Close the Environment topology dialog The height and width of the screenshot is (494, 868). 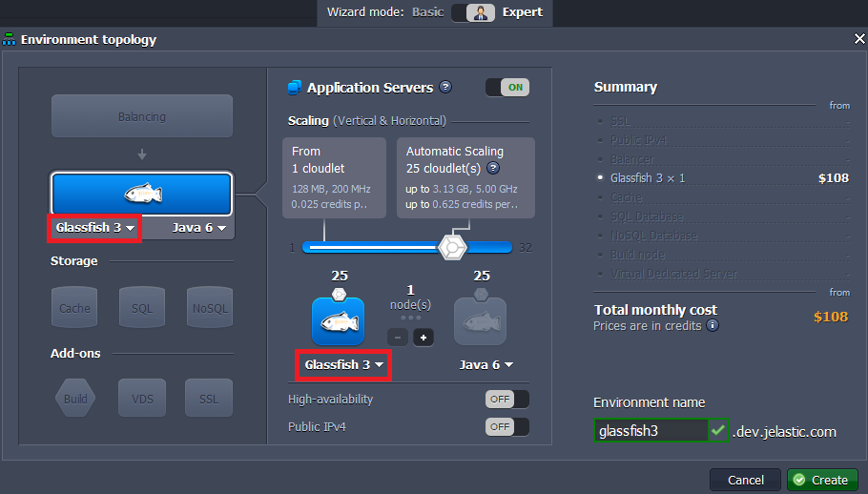[x=859, y=39]
